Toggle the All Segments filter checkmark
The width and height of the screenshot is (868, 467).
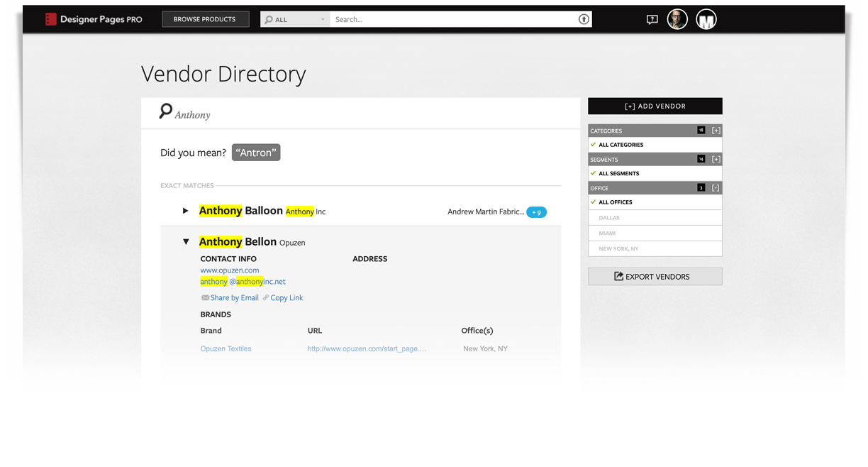pyautogui.click(x=594, y=173)
